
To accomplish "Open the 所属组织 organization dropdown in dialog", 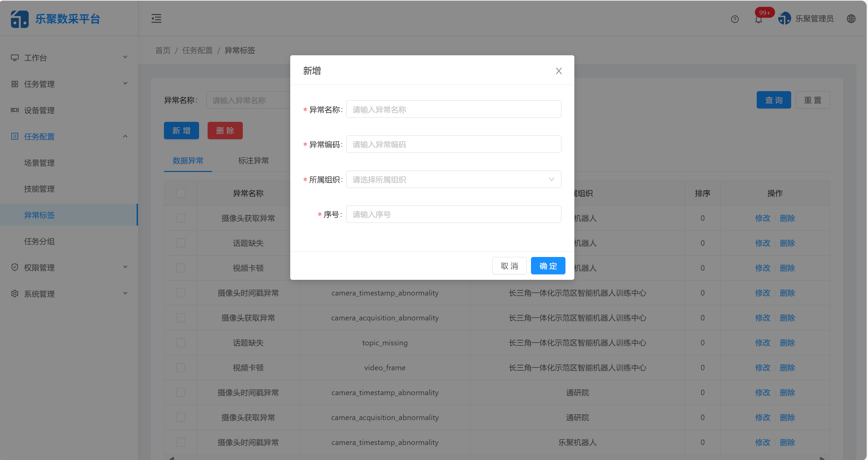I will 453,179.
